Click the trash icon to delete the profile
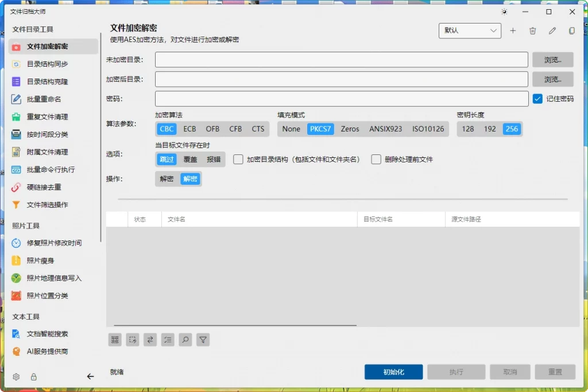588x392 pixels. point(532,31)
